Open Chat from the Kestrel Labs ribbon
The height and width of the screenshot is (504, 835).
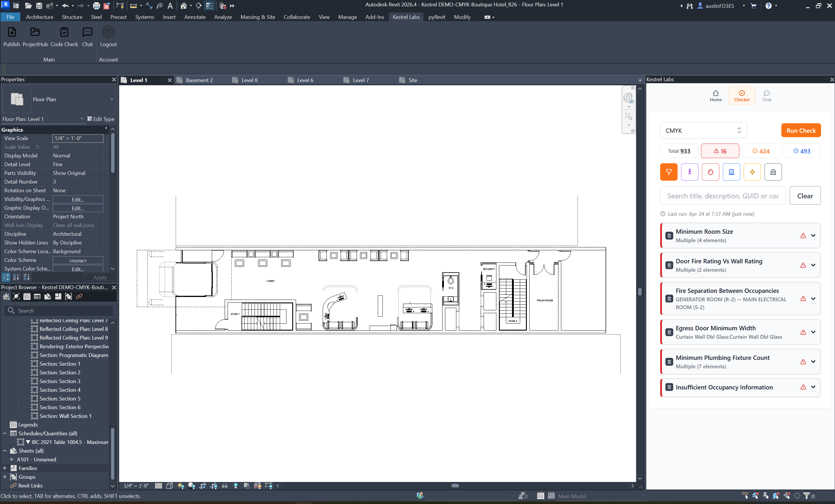click(x=88, y=37)
